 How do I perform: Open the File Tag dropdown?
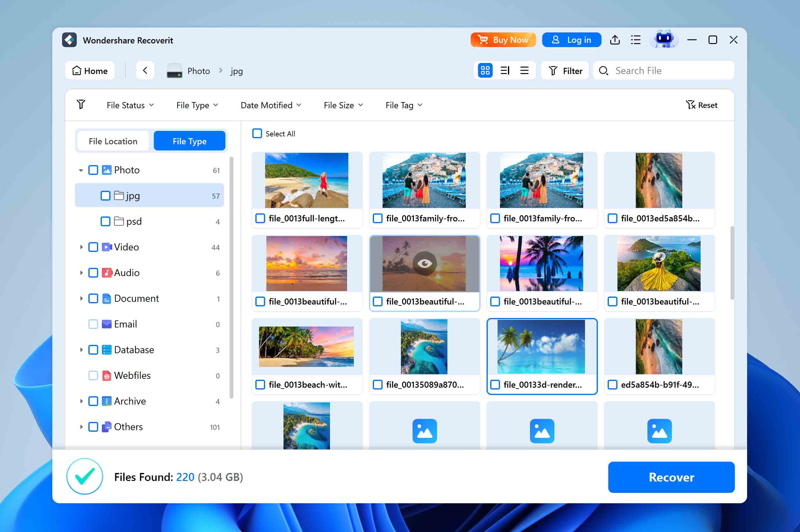tap(404, 105)
